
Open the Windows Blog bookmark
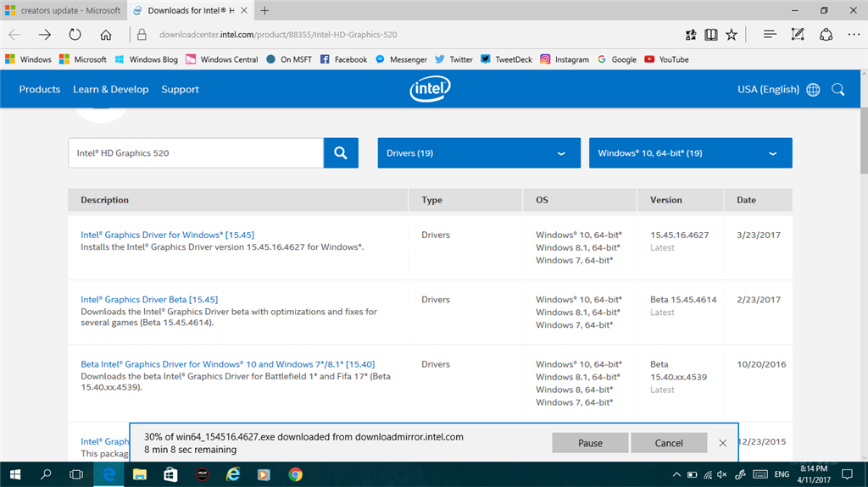click(146, 59)
